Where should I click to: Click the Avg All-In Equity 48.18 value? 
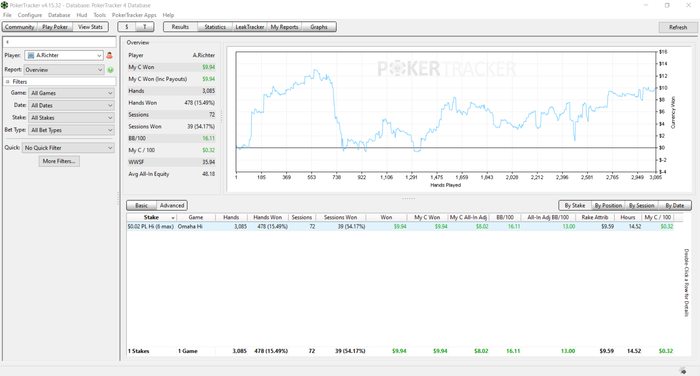[x=208, y=174]
